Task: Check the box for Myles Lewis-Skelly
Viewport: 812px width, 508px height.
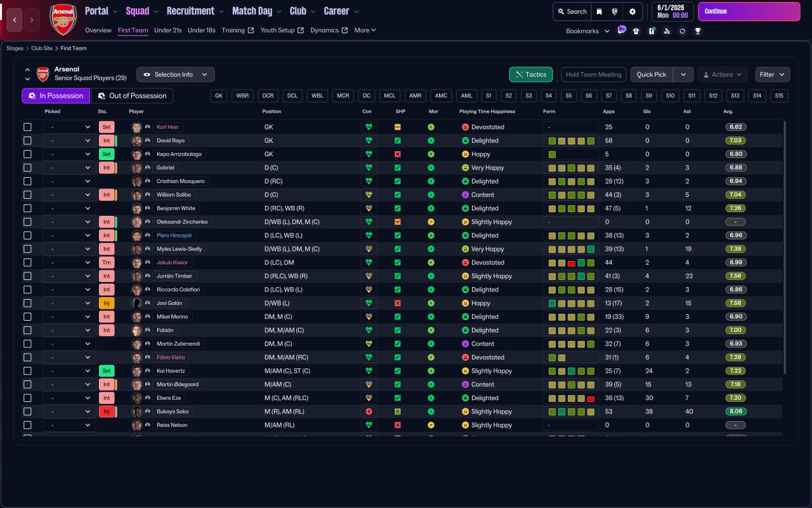Action: tap(27, 249)
